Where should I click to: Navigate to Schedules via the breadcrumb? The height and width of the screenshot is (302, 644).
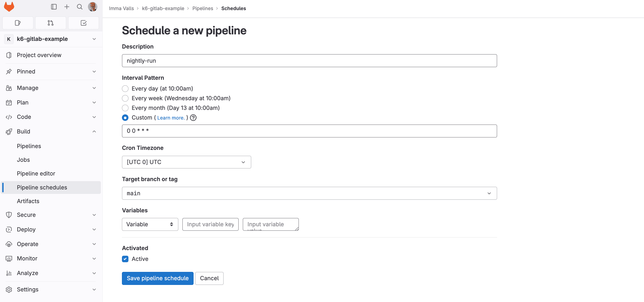click(234, 8)
